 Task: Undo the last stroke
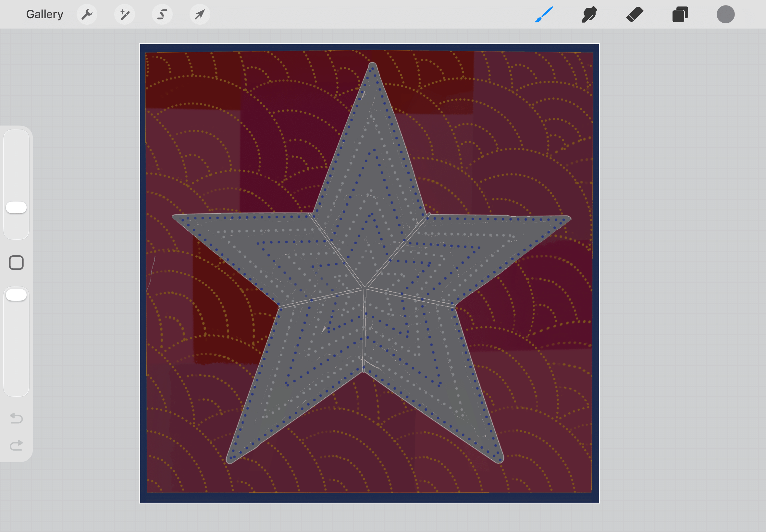(x=16, y=418)
